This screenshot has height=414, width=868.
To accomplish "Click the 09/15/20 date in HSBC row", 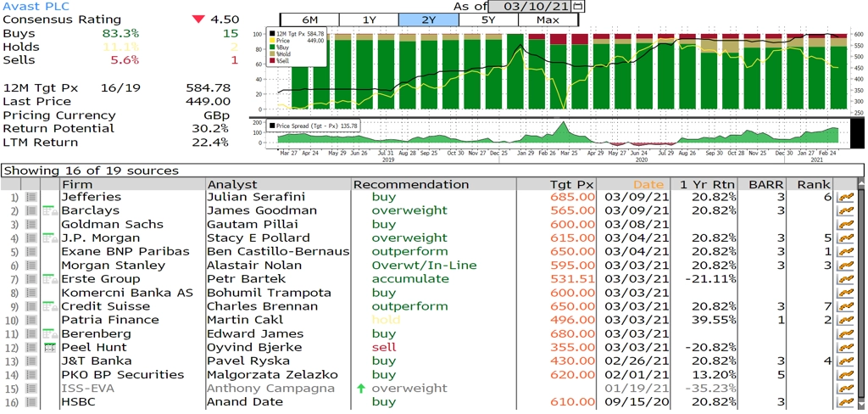I will [x=636, y=402].
